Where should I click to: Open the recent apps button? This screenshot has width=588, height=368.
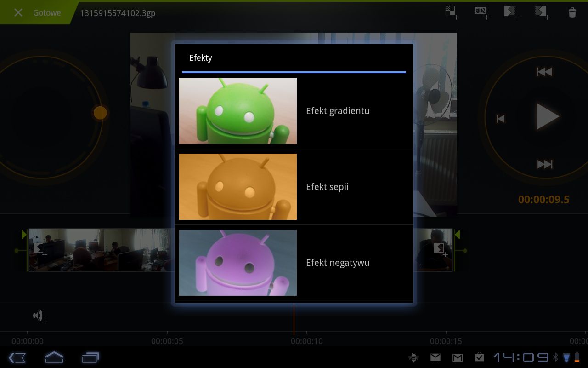tap(90, 357)
